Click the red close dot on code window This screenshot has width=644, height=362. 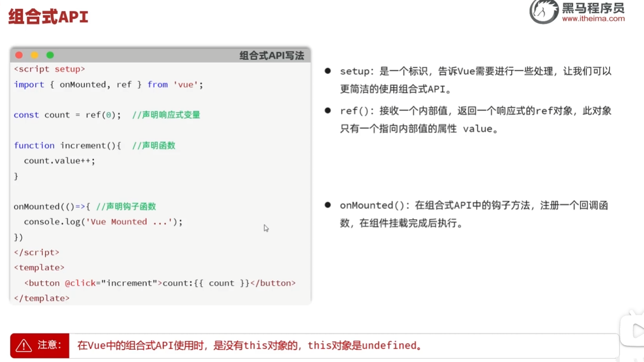point(19,55)
